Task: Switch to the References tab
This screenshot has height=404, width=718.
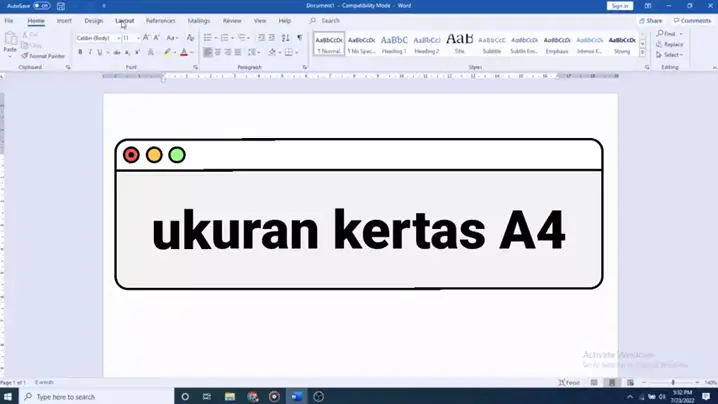Action: point(160,20)
